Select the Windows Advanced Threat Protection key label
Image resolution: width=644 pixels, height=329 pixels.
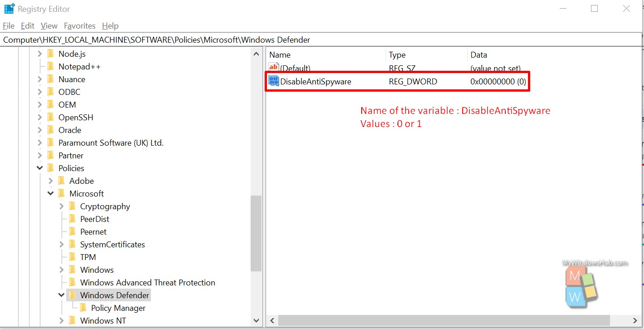click(x=148, y=282)
